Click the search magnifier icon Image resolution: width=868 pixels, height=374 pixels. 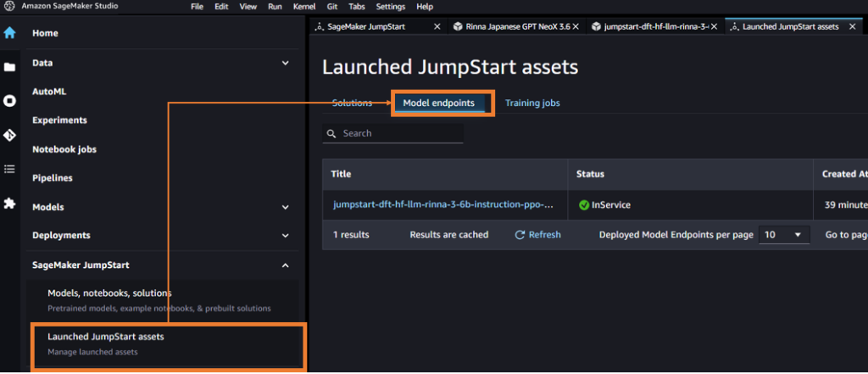pos(331,133)
